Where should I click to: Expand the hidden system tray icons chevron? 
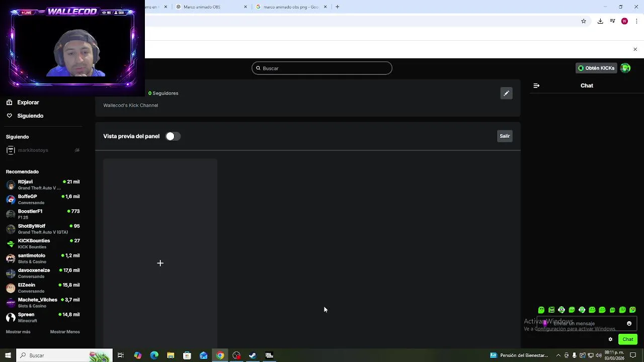[558, 355]
